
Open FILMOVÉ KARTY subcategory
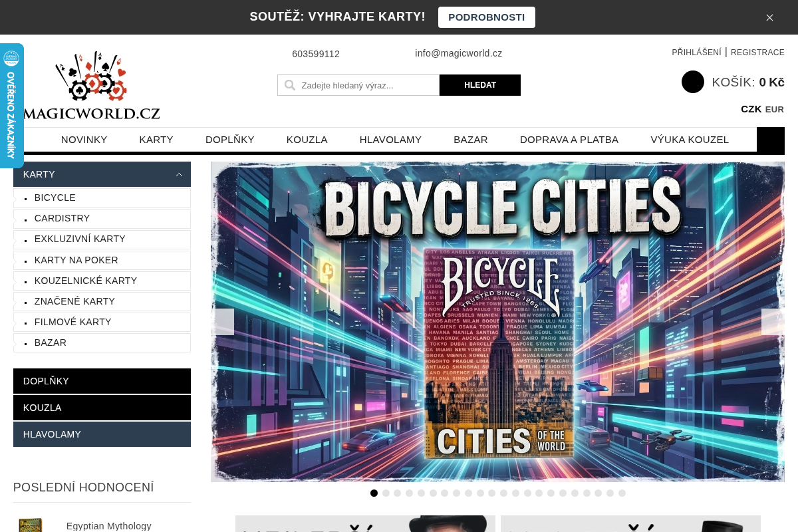[x=102, y=322]
